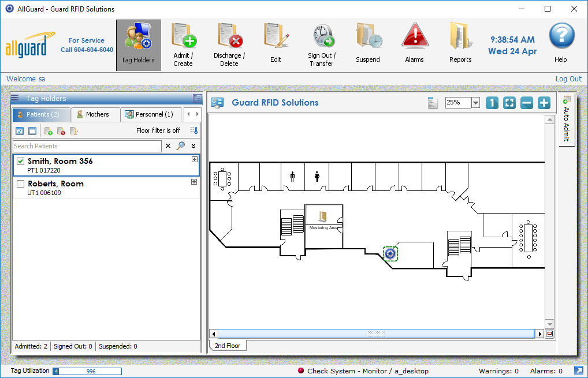Click the map views icon beside Guard RFID Solutions

coord(217,103)
